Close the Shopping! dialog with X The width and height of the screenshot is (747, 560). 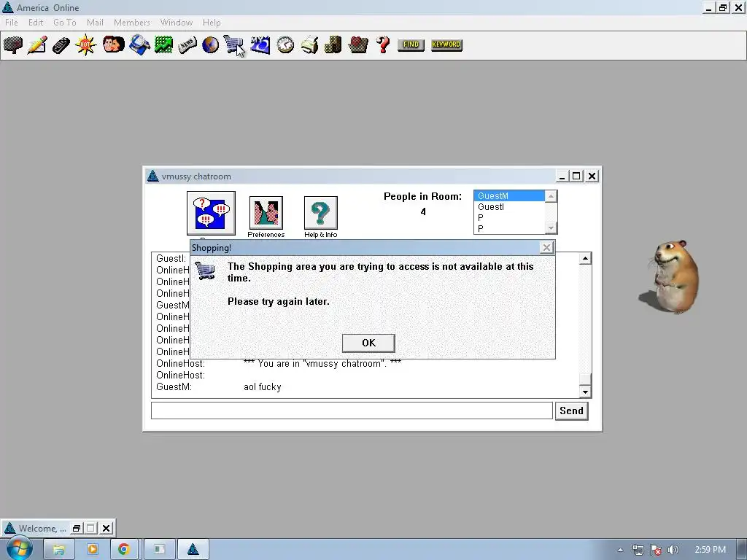click(x=546, y=248)
